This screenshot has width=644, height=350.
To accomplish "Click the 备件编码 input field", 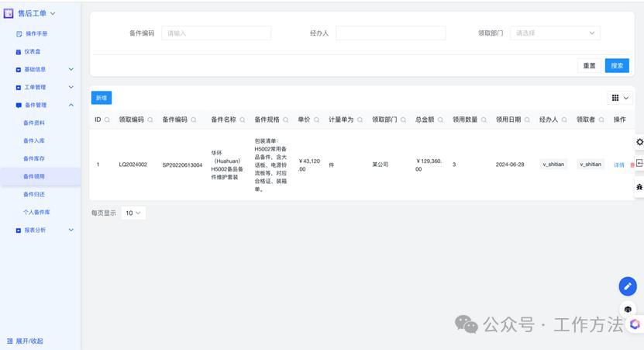I will coord(216,33).
